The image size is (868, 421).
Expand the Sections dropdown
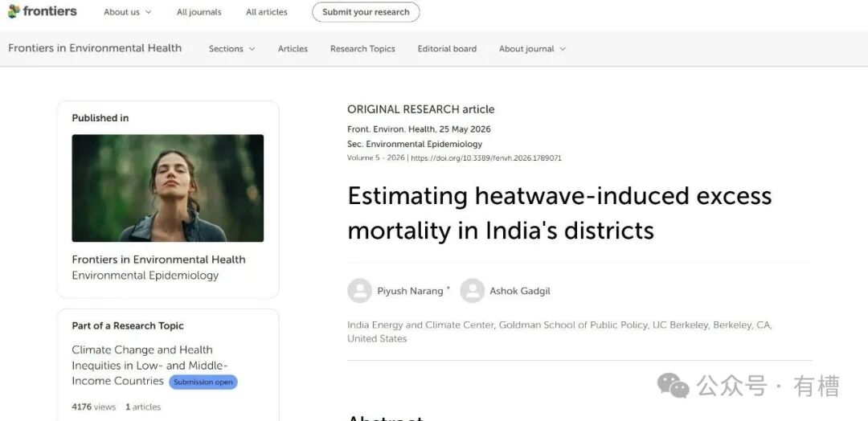click(232, 49)
